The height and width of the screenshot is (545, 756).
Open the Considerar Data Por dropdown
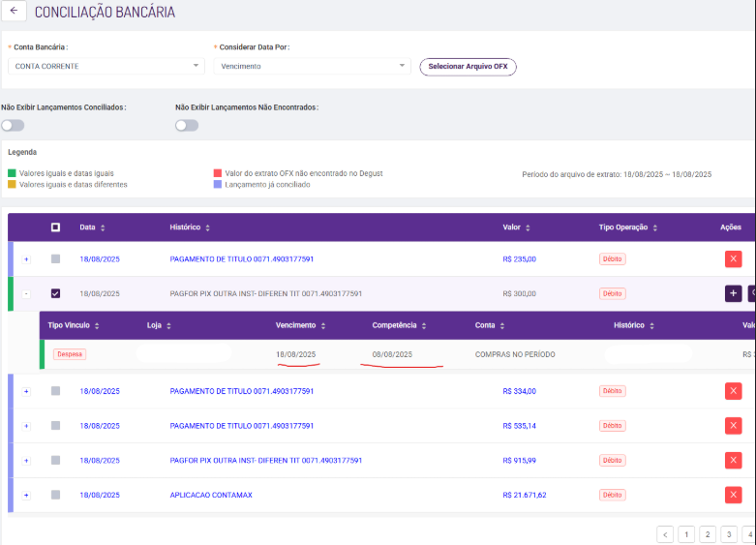[311, 66]
